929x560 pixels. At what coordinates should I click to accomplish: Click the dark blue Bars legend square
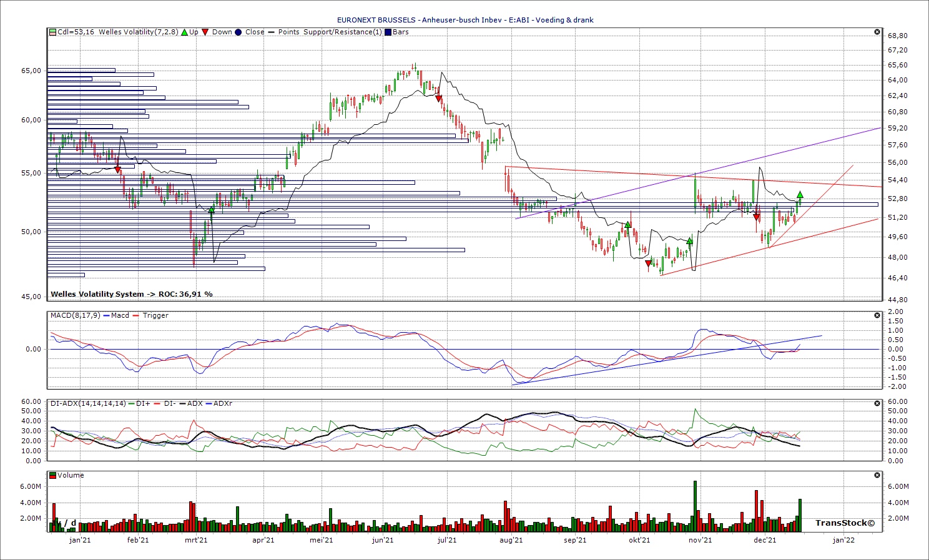388,32
